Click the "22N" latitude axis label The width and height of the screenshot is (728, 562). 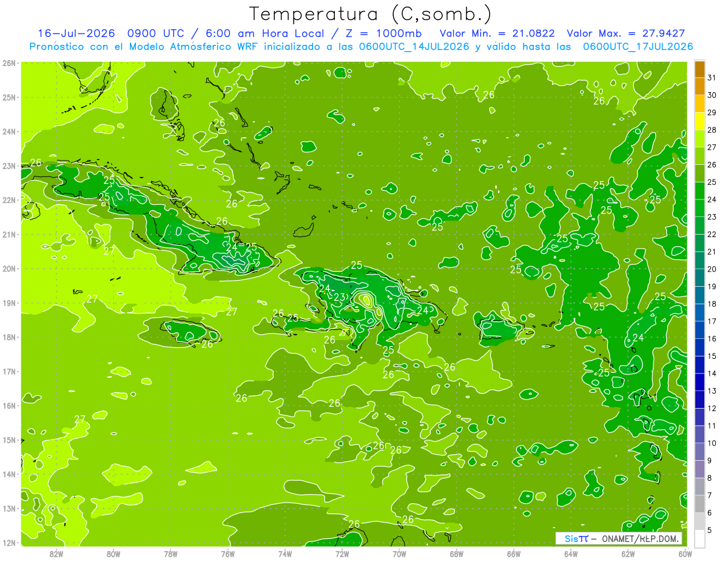pos(8,200)
